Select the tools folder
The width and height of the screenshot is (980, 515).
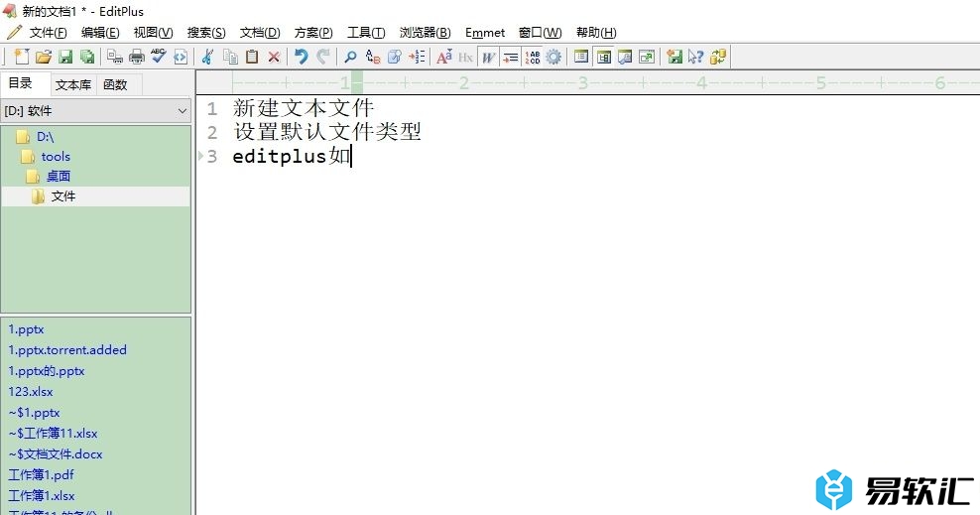(56, 156)
